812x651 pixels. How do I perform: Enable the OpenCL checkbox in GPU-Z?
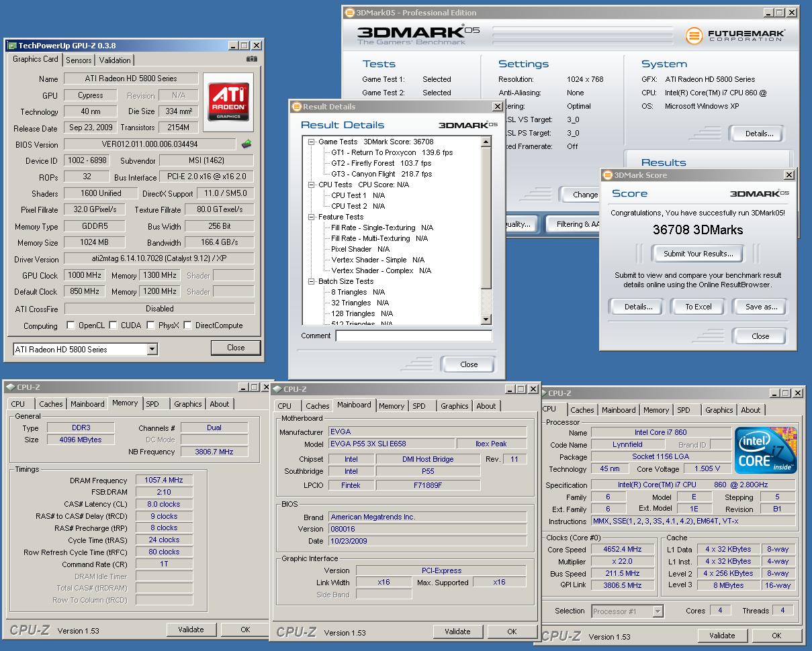click(71, 325)
